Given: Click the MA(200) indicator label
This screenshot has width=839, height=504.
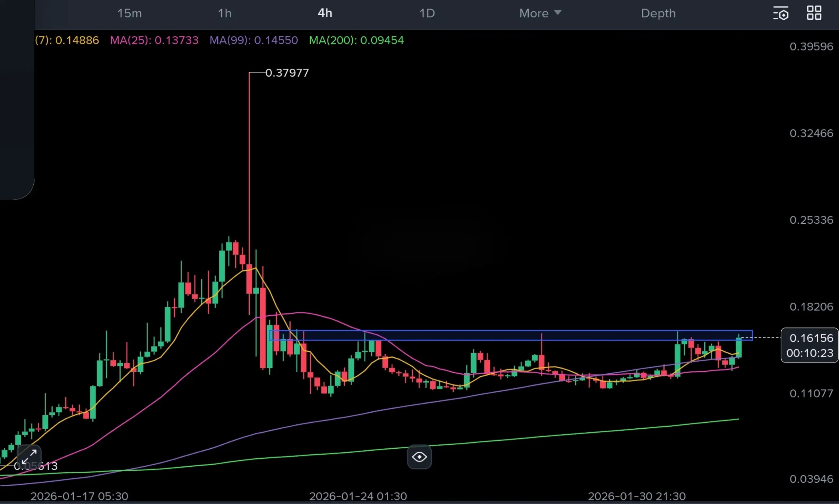Looking at the screenshot, I should [356, 40].
